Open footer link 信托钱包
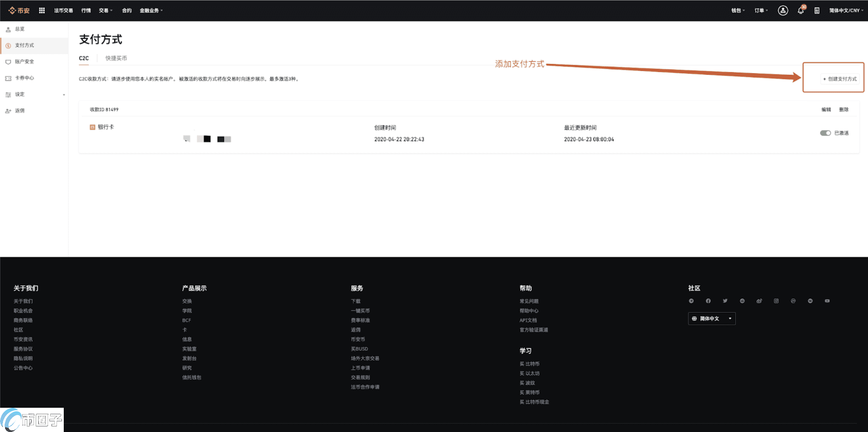Viewport: 868px width, 432px height. pyautogui.click(x=192, y=378)
